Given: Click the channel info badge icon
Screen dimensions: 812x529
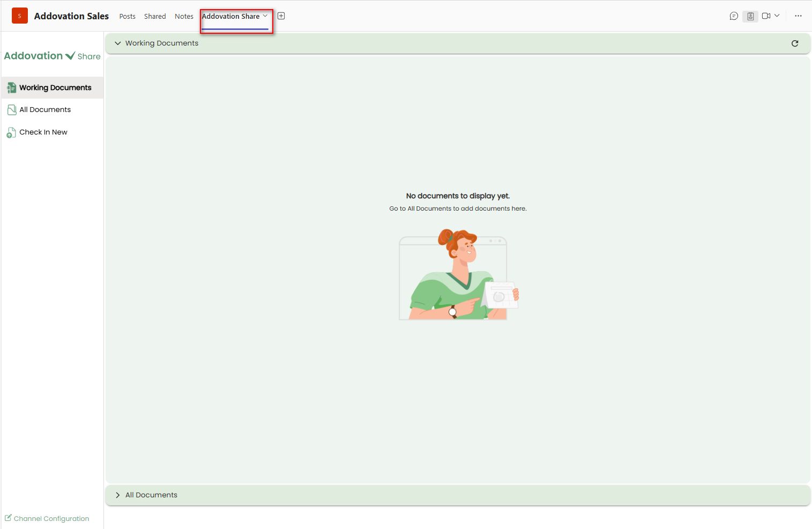Looking at the screenshot, I should [750, 16].
